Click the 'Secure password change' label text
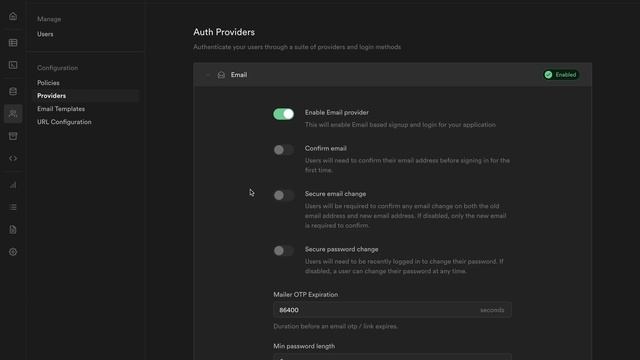Viewport: 640px width, 360px height. pos(342,249)
